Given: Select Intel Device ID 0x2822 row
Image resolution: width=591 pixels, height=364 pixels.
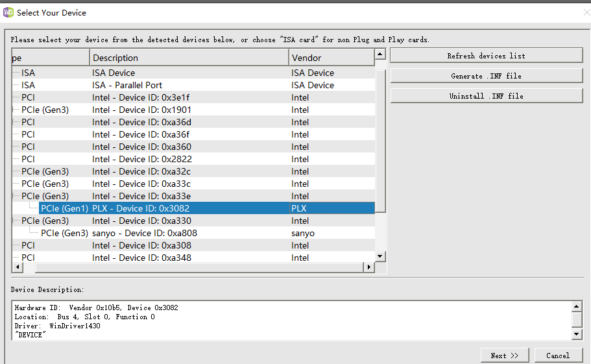Looking at the screenshot, I should click(193, 159).
